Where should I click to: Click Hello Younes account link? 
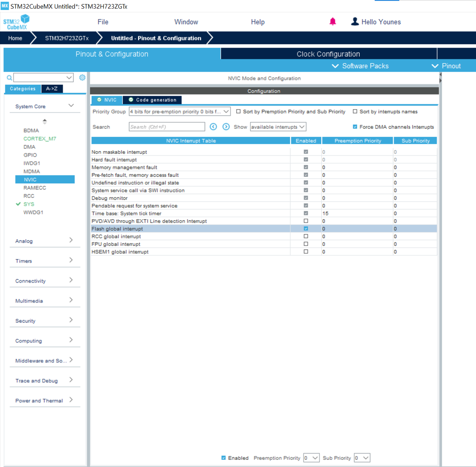click(381, 22)
